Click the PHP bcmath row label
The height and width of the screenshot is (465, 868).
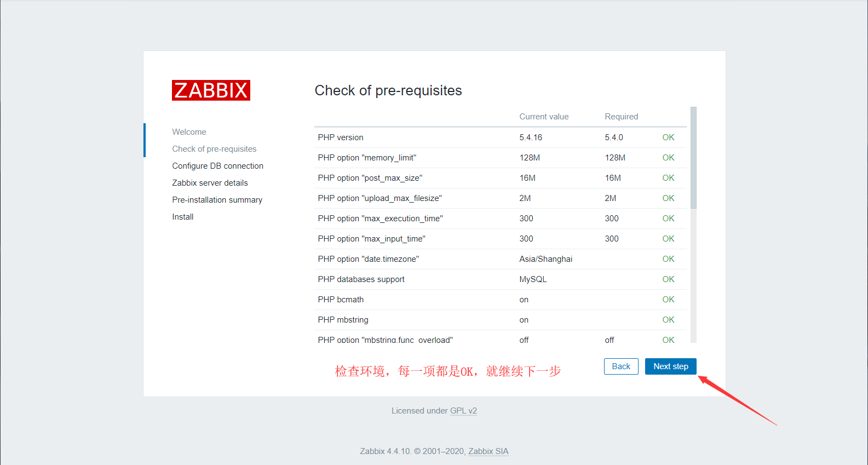click(341, 300)
